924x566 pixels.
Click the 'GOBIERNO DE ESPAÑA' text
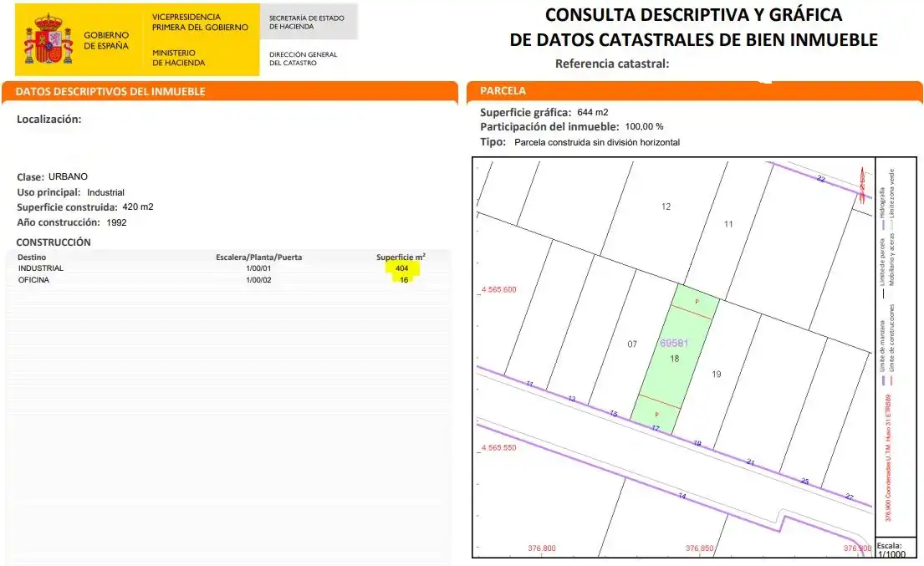pyautogui.click(x=106, y=41)
